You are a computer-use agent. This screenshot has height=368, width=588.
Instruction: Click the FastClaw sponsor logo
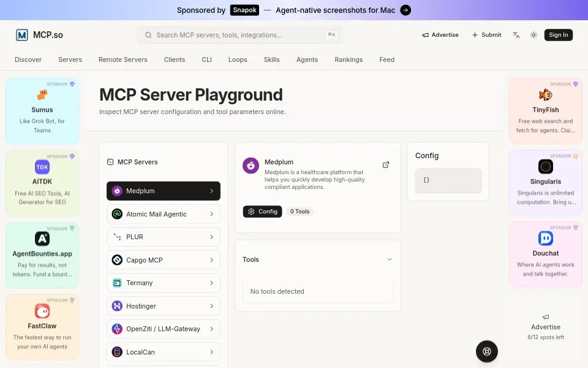(42, 311)
